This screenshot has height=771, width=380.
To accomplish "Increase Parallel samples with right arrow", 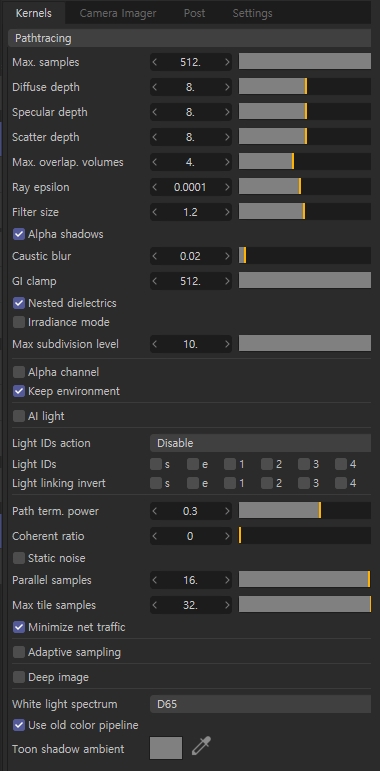I will point(227,580).
